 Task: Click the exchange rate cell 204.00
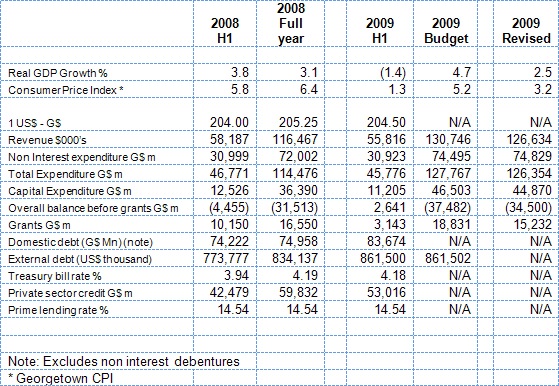tap(229, 123)
